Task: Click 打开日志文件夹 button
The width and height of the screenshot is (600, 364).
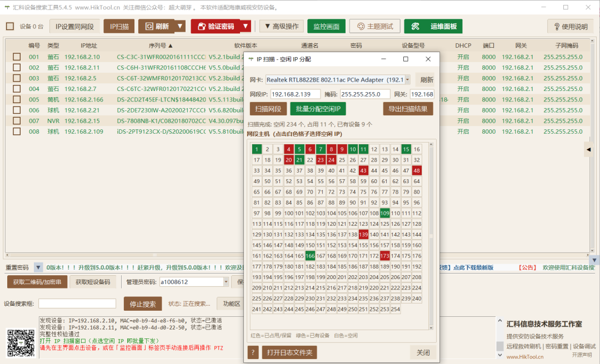Action: click(289, 352)
